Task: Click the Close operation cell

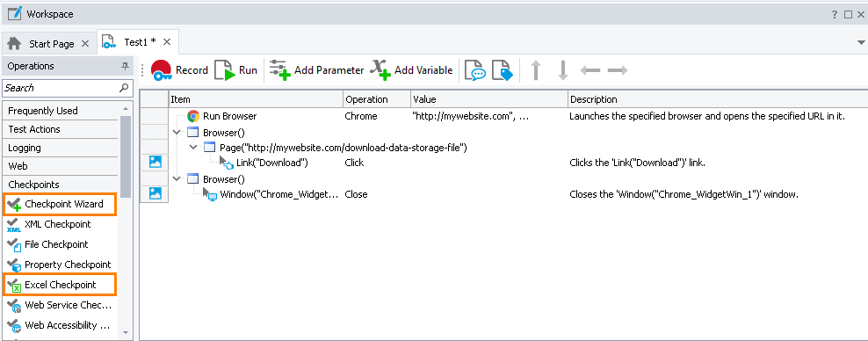Action: (x=356, y=194)
